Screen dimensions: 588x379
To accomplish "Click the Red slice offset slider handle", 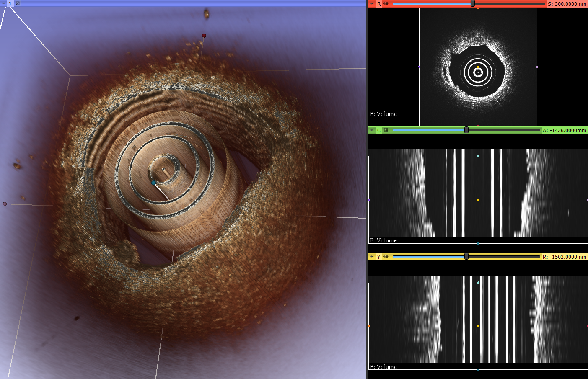I will (x=473, y=4).
